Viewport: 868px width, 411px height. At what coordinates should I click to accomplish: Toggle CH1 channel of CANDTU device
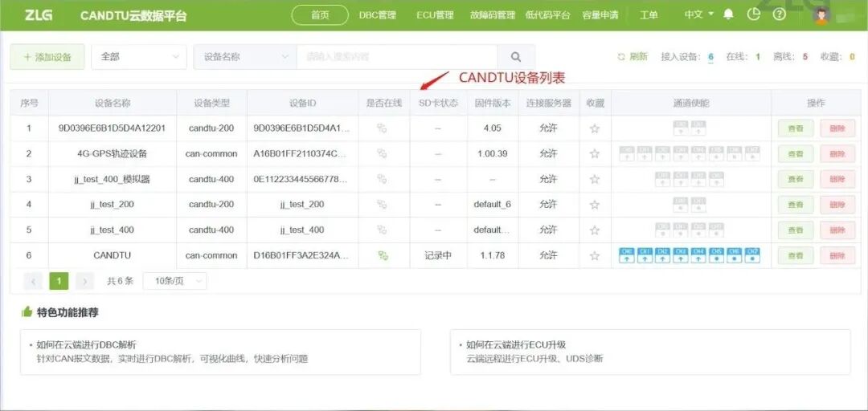645,255
